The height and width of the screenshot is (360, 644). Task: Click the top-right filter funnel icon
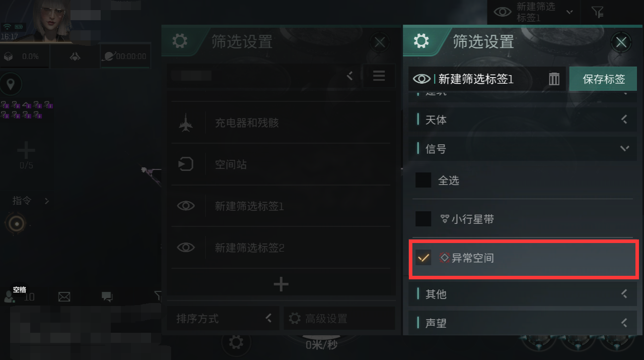597,12
